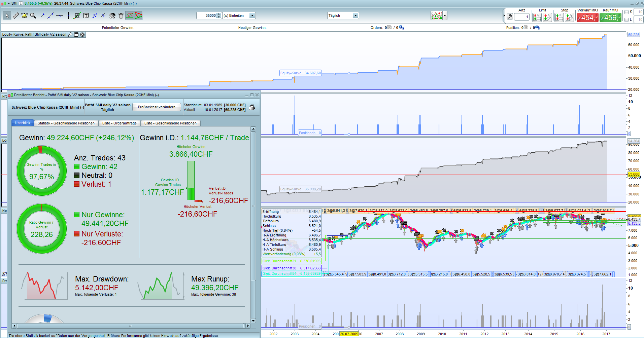Screen dimensions: 644x338
Task: Open trading panel wrench settings
Action: (x=510, y=16)
